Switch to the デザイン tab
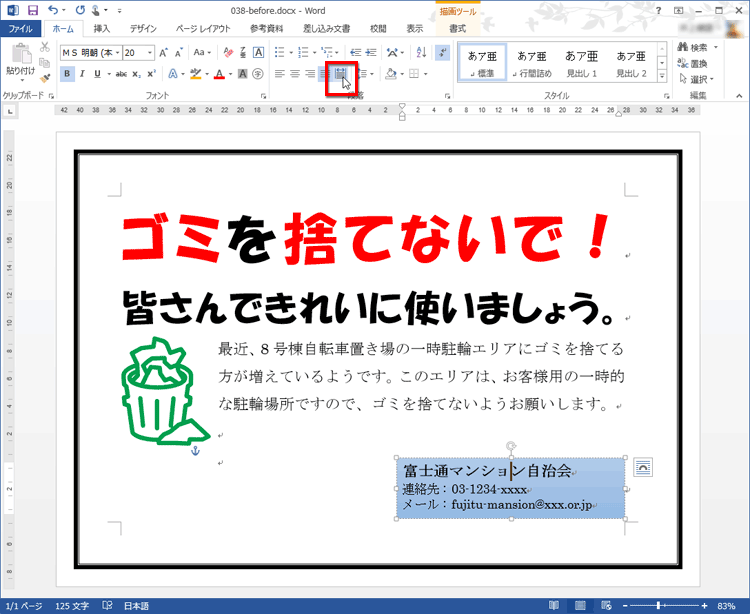The height and width of the screenshot is (614, 750). tap(143, 29)
